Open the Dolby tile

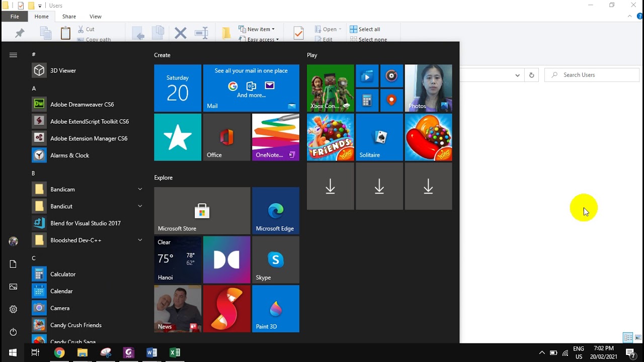point(226,260)
